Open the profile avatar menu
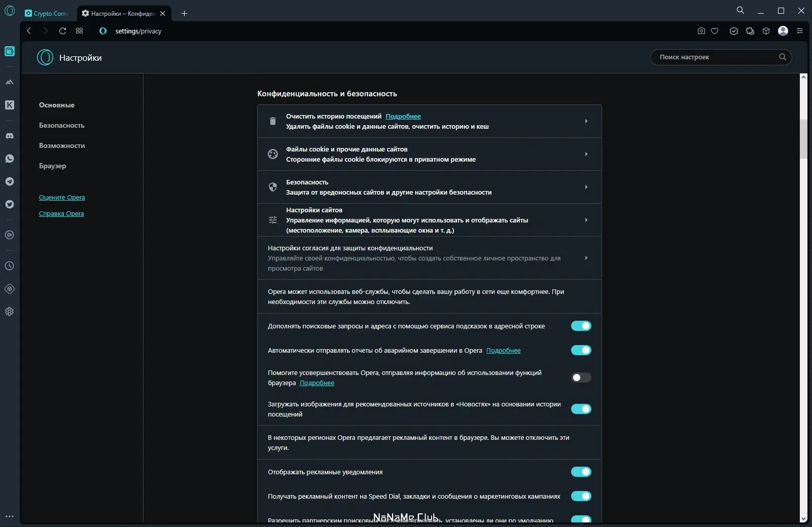Screen dimensions: 812x527 [x=783, y=31]
